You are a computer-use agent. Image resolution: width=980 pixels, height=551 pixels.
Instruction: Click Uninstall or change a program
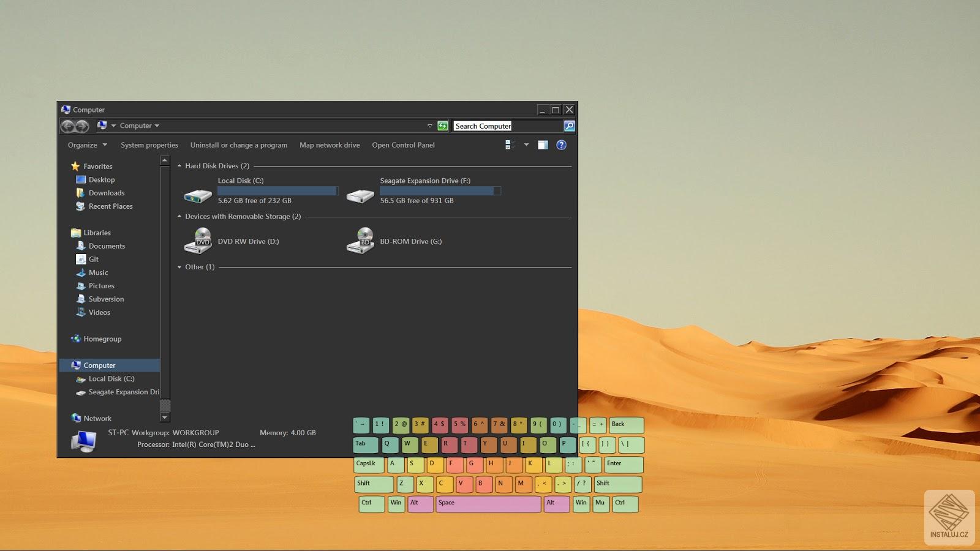tap(239, 145)
